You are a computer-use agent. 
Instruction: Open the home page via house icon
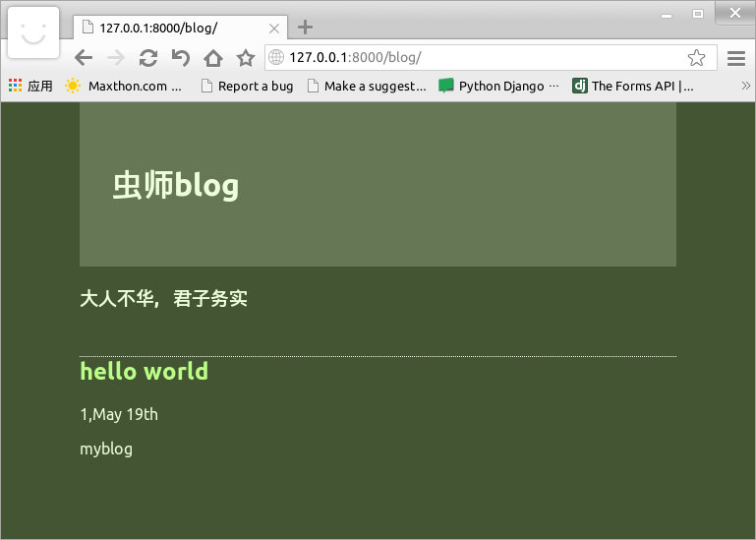213,58
